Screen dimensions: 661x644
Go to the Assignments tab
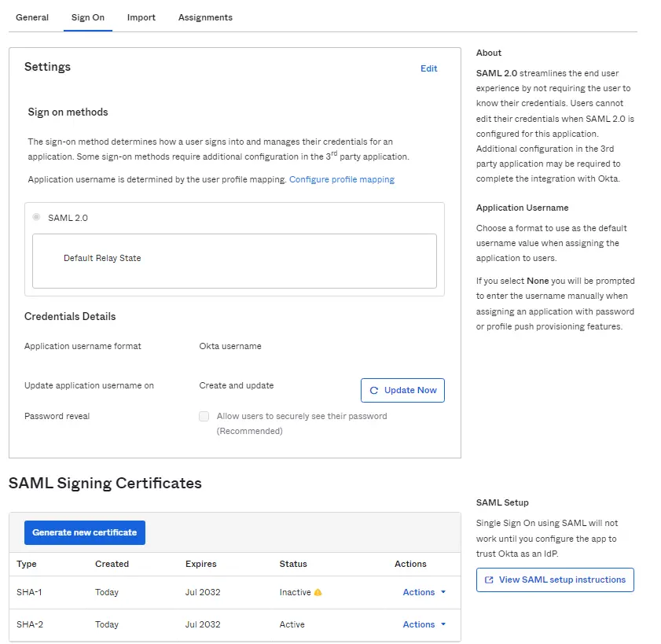[205, 17]
